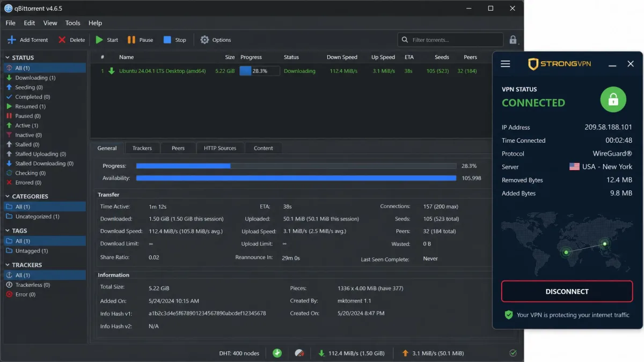Collapse the TAGS sidebar section
Image resolution: width=644 pixels, height=362 pixels.
8,231
